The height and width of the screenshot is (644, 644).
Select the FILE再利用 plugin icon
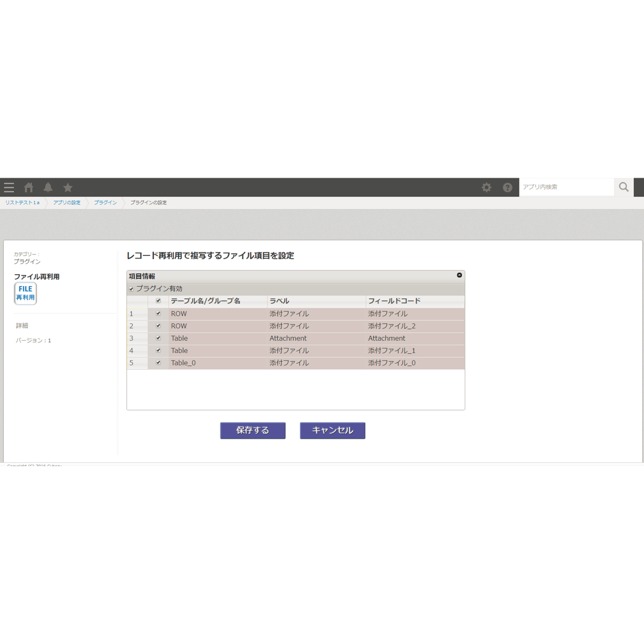click(x=25, y=293)
